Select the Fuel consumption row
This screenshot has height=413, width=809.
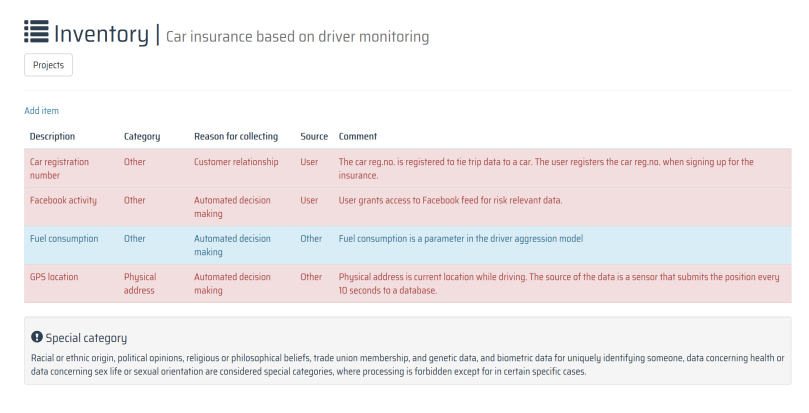click(66, 239)
